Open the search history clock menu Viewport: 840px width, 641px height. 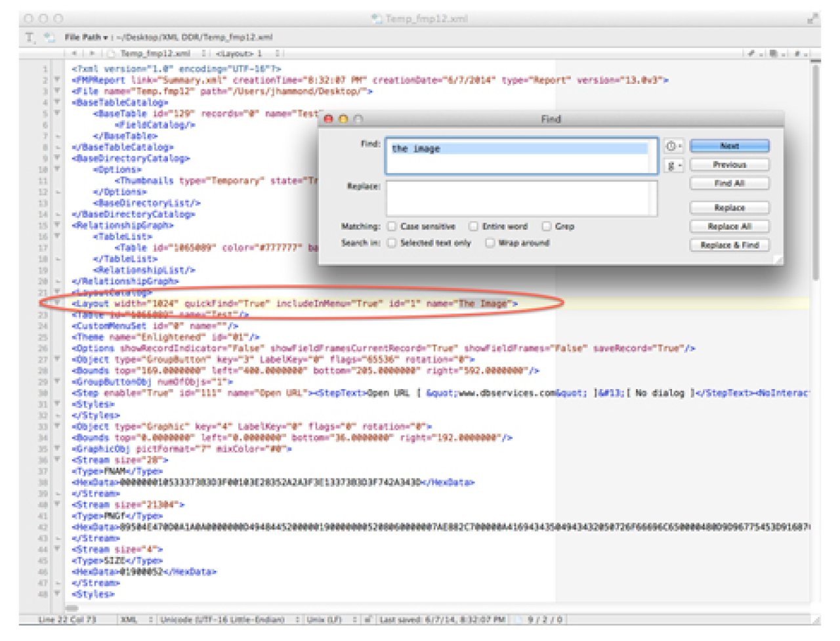pos(674,146)
